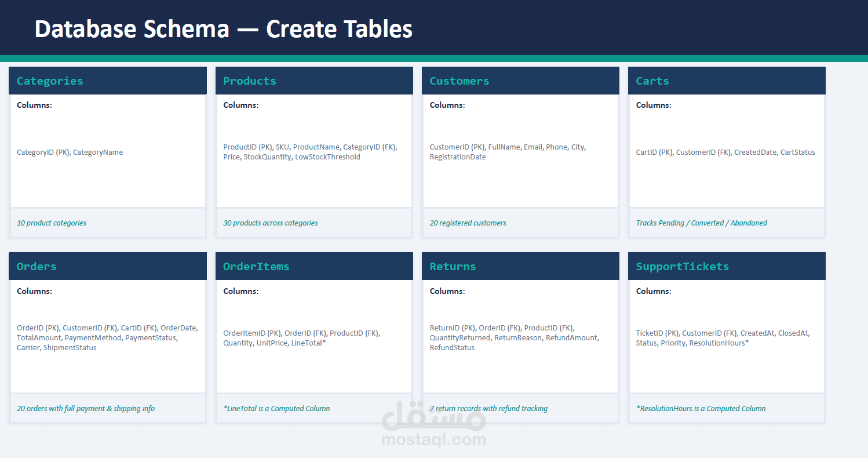Viewport: 868px width, 458px height.
Task: Click the note *LineTotal is a Computed Column
Action: 276,408
